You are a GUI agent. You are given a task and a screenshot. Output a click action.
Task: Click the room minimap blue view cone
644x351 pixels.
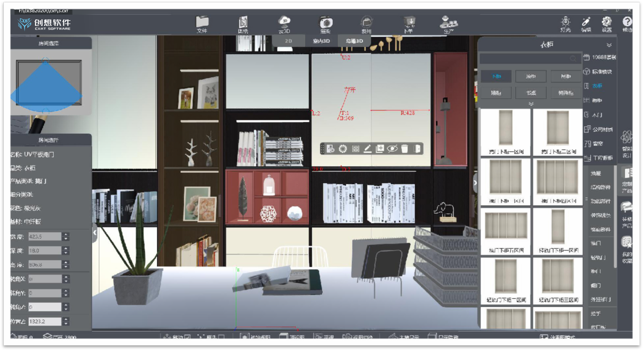pyautogui.click(x=46, y=86)
